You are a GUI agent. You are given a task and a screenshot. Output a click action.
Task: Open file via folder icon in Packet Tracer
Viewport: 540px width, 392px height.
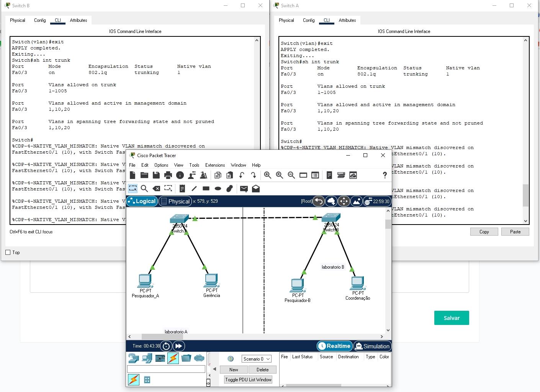(x=144, y=175)
